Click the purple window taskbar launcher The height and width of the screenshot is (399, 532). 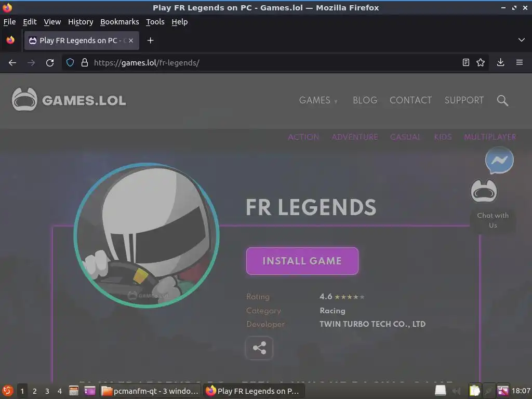[x=90, y=391]
